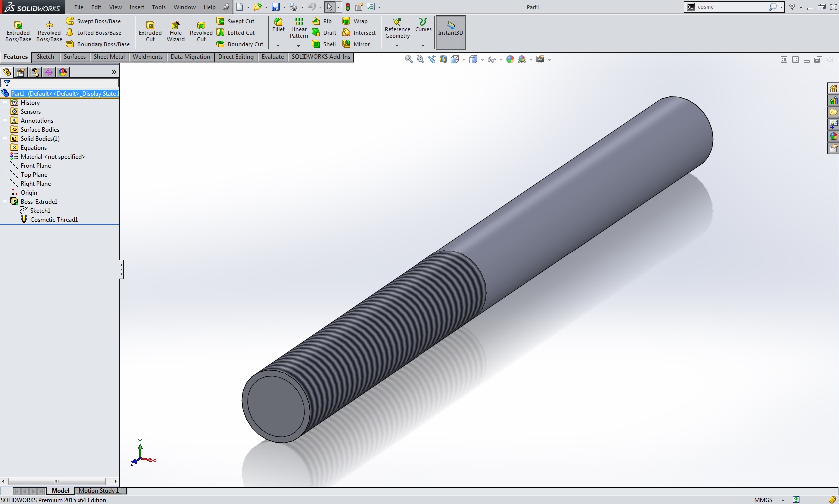Switch to the Motion Study 1 tab
This screenshot has width=839, height=504.
tap(99, 491)
